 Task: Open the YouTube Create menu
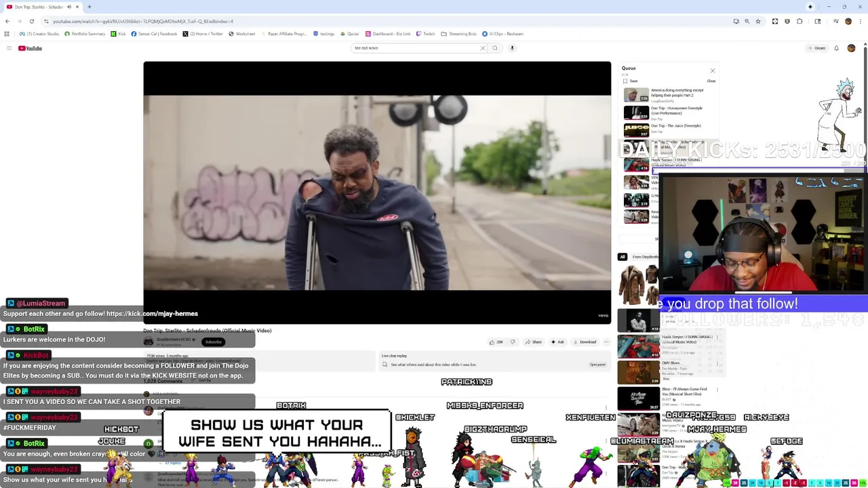(816, 48)
